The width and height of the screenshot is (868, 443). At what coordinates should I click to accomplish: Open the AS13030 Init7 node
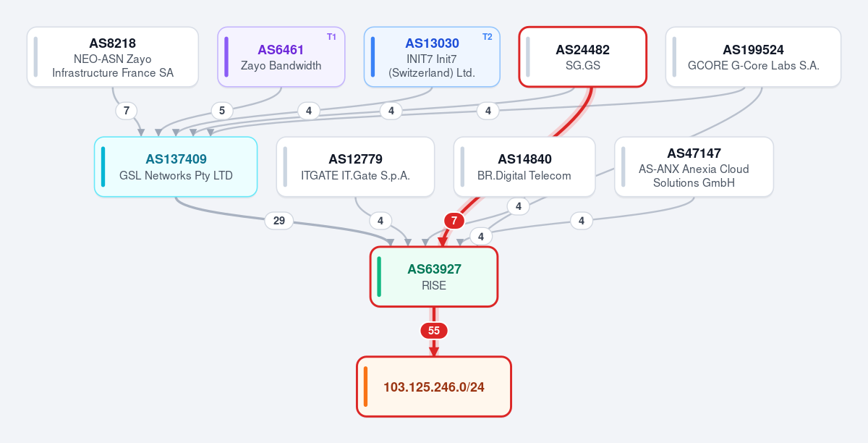[x=432, y=57]
